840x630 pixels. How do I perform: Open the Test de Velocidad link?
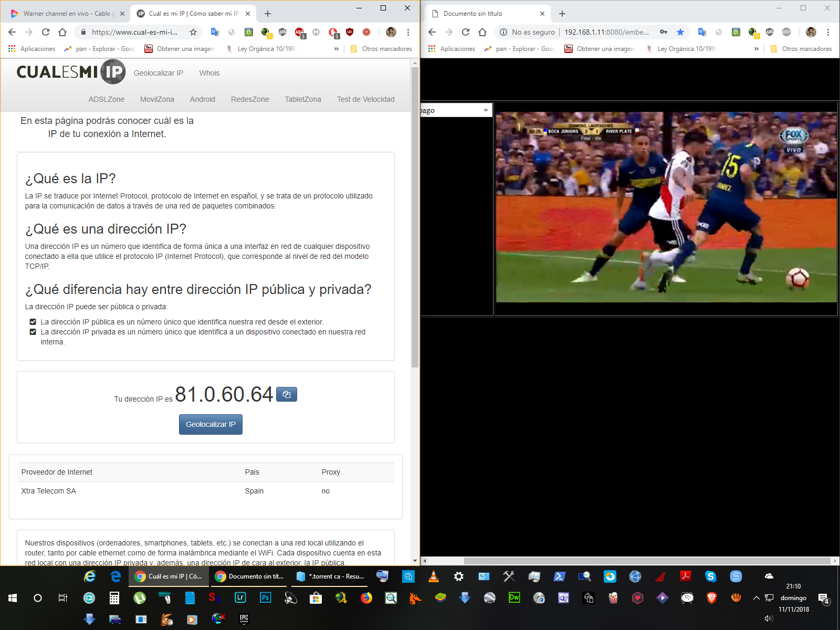click(x=365, y=99)
